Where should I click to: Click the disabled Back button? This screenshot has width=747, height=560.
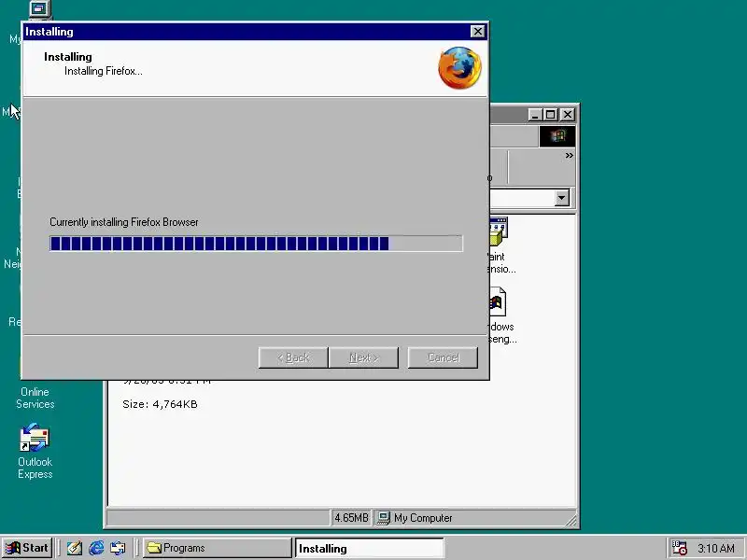[293, 357]
